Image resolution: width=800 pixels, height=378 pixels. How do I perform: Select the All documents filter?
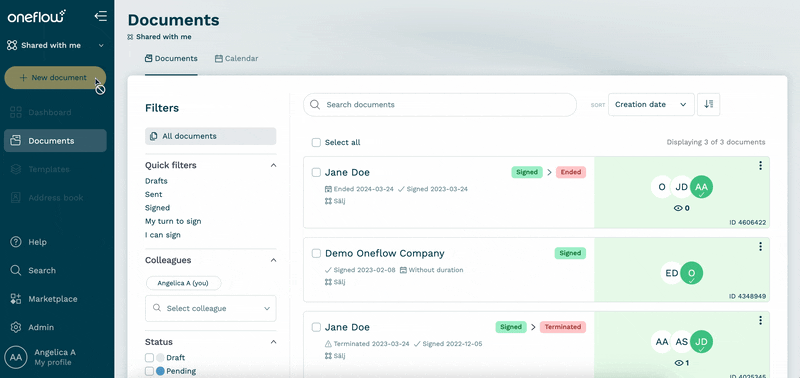[210, 136]
